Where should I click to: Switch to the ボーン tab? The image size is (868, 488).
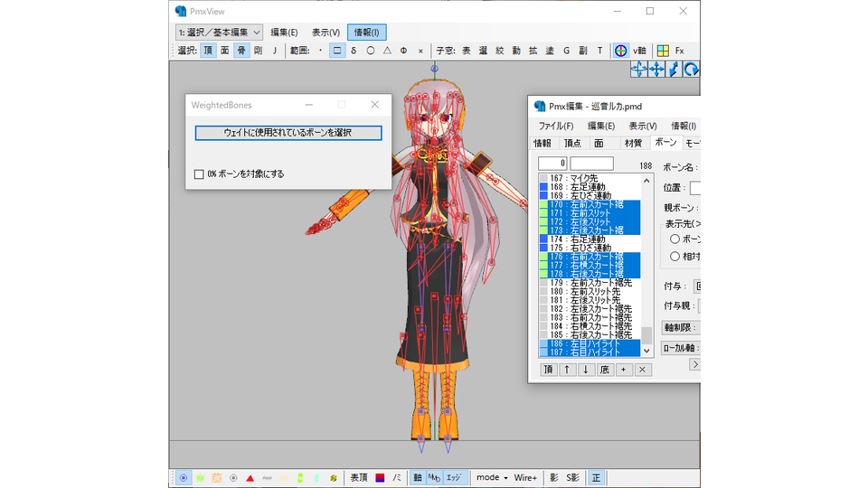point(666,142)
